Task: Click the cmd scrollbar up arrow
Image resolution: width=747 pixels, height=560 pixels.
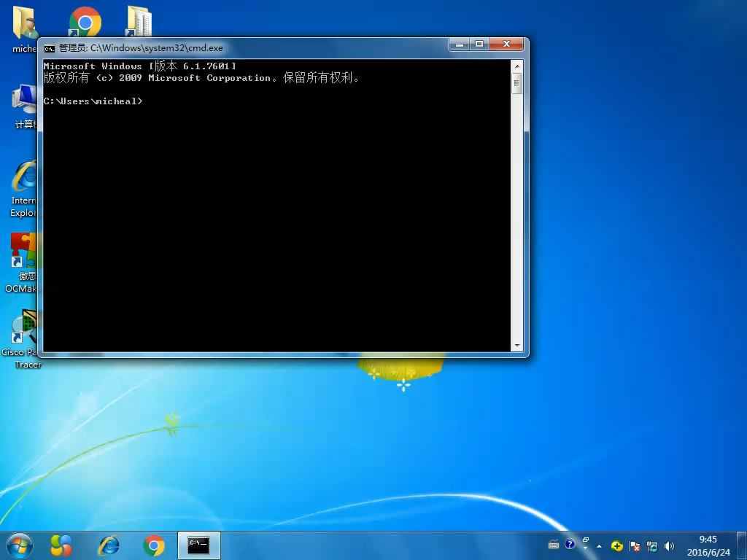Action: coord(517,66)
